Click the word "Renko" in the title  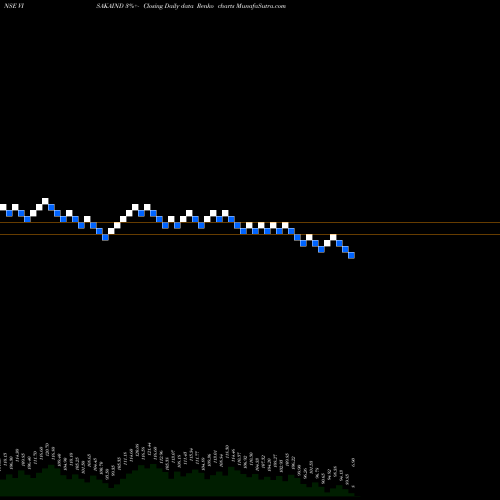click(205, 6)
